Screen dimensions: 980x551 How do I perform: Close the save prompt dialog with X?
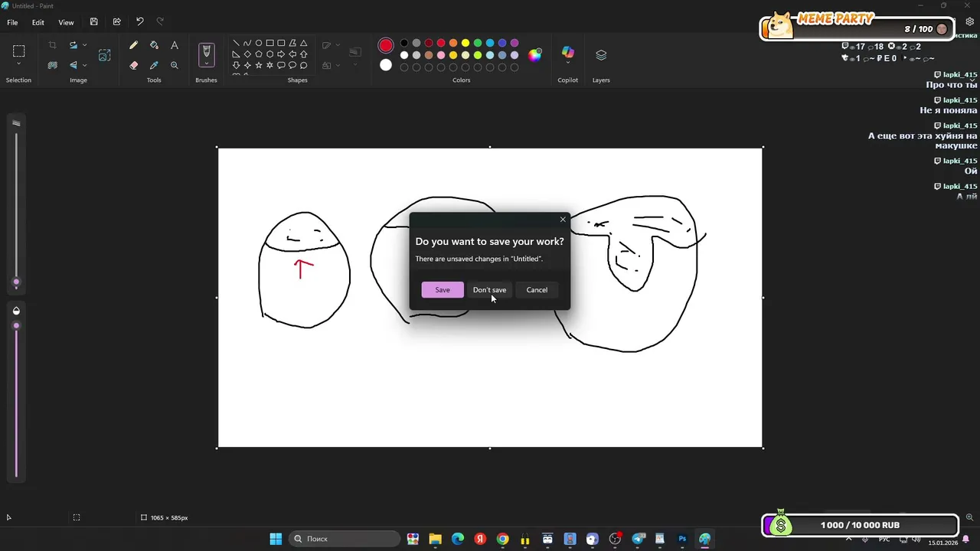pos(563,220)
